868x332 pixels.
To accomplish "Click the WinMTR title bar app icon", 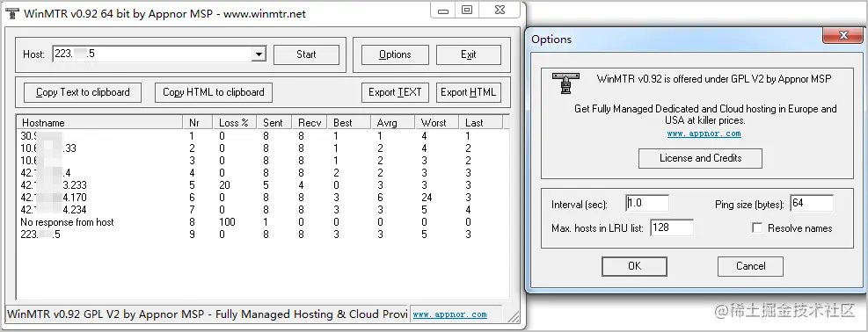I will coord(12,13).
